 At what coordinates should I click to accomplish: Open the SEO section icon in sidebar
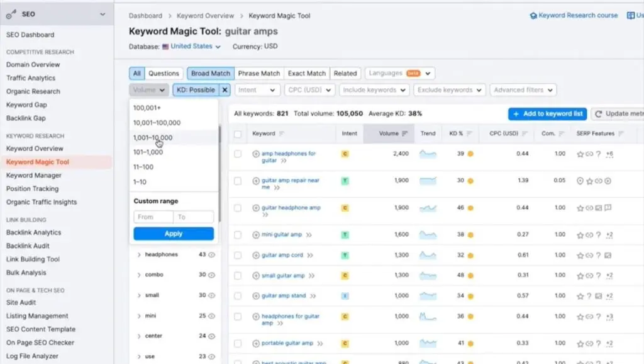[11, 14]
